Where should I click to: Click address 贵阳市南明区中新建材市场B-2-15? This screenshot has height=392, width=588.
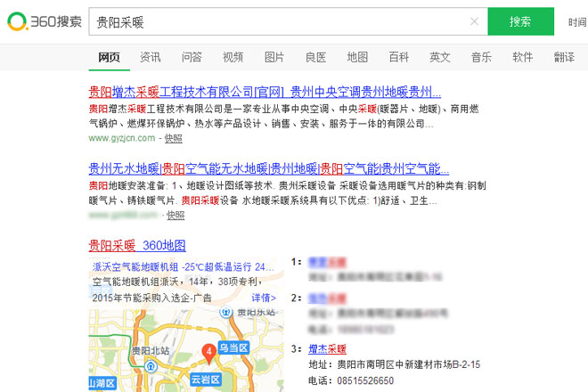409,364
